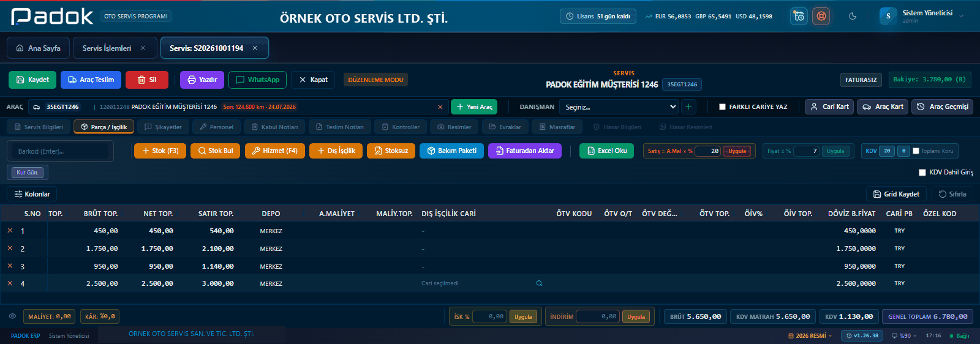This screenshot has width=980, height=344.
Task: Switch to the Ana Sayfa tab
Action: click(38, 48)
